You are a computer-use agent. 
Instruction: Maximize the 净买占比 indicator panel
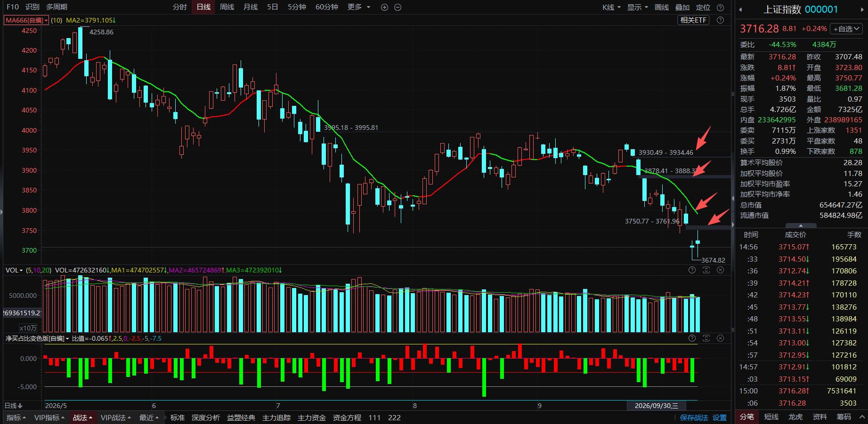click(706, 338)
